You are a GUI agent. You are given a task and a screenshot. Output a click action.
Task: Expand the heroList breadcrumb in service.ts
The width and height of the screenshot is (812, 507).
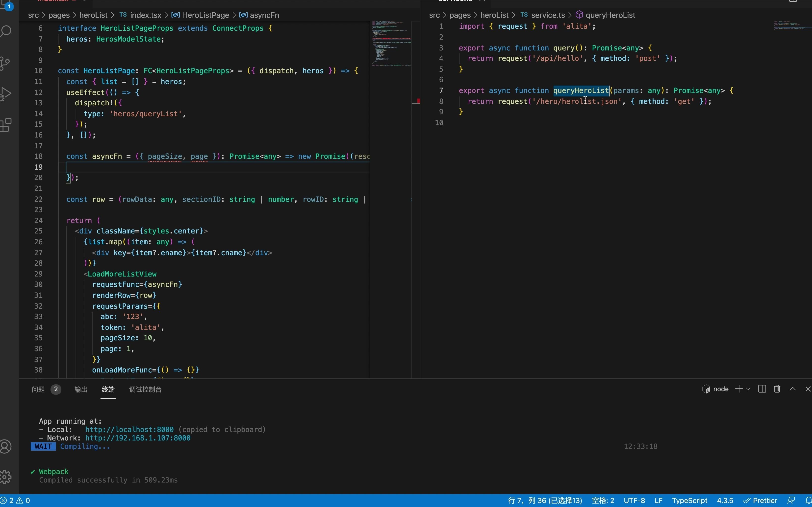click(494, 15)
